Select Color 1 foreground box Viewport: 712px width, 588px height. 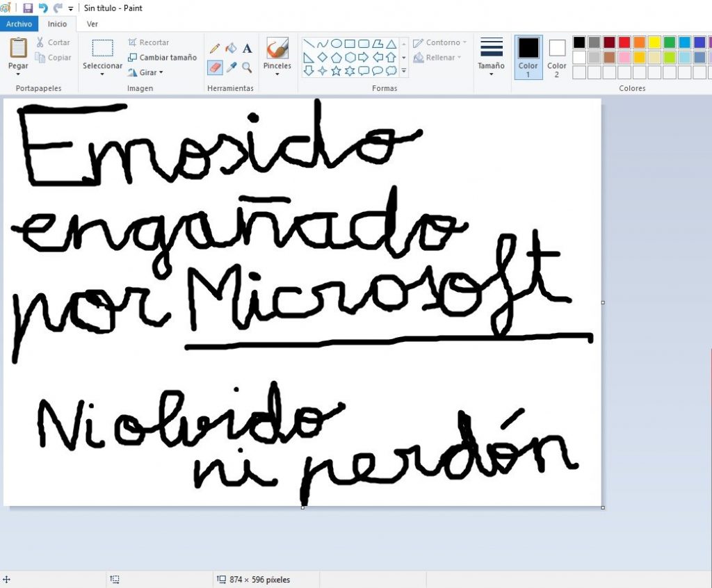[x=528, y=57]
